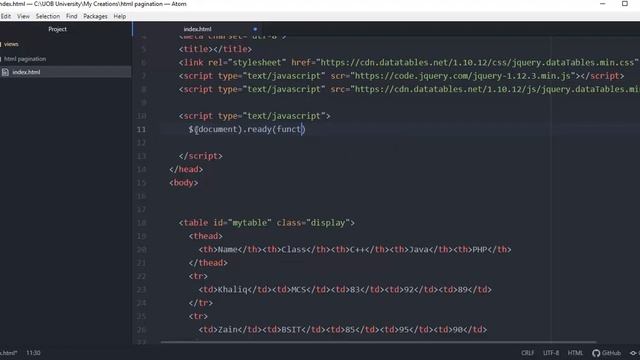640x360 pixels.
Task: Click the jquery-1.12.3.min.js script URL
Action: tap(463, 76)
